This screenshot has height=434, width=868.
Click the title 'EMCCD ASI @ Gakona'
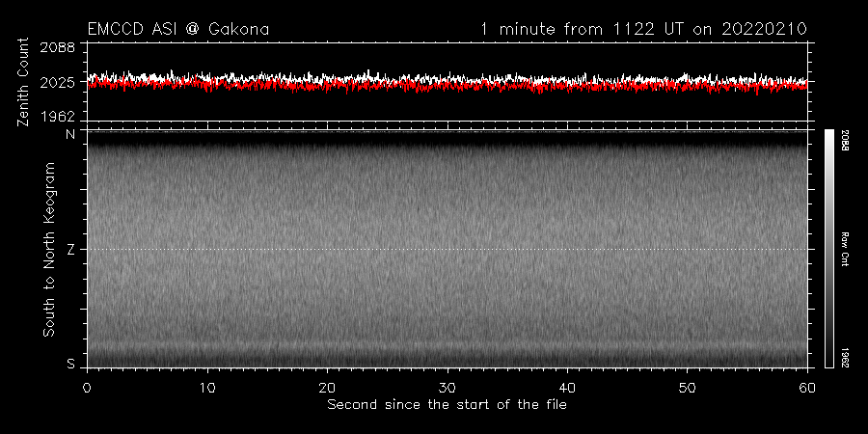pyautogui.click(x=178, y=29)
